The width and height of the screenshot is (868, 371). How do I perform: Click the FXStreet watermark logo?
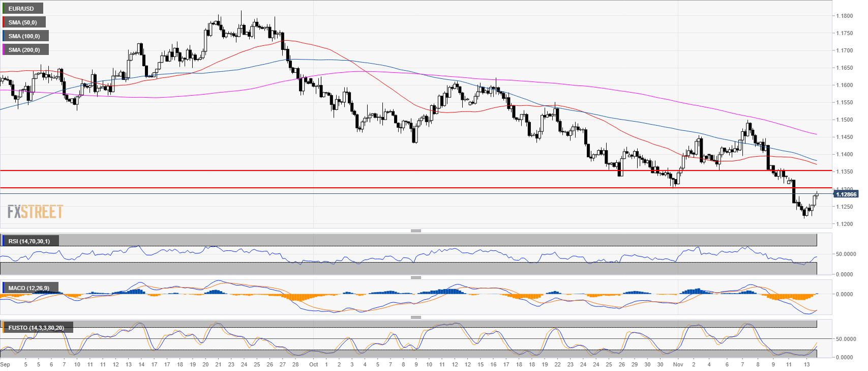point(35,212)
